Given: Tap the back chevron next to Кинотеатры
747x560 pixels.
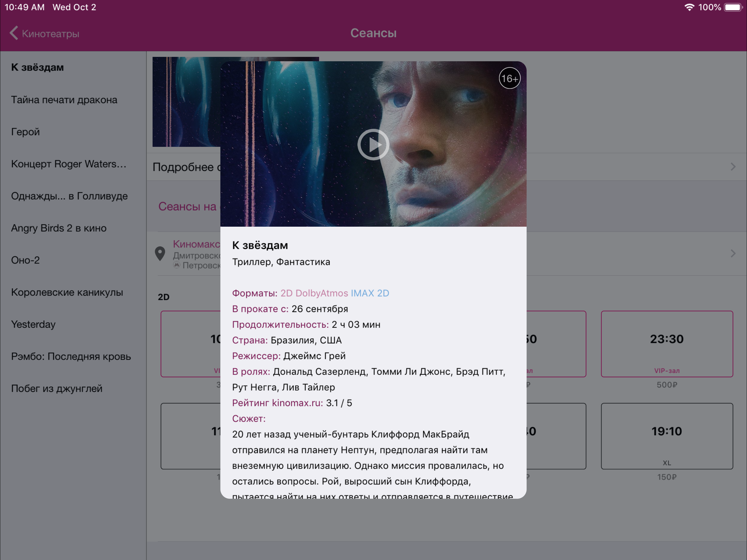Looking at the screenshot, I should coord(13,33).
